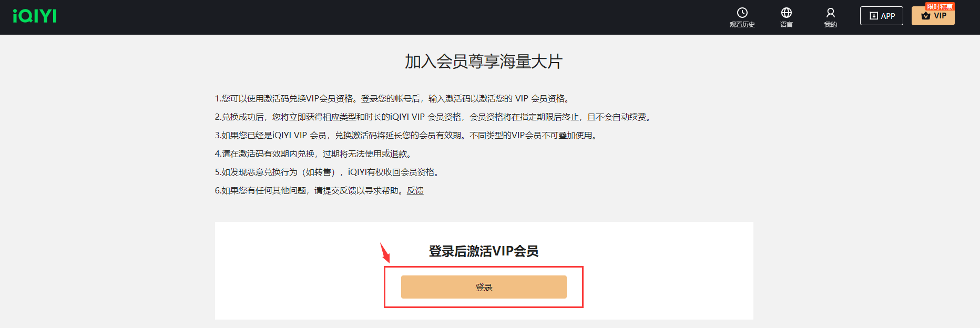
Task: Click the 登录后激活VIP会员 title
Action: pyautogui.click(x=484, y=251)
